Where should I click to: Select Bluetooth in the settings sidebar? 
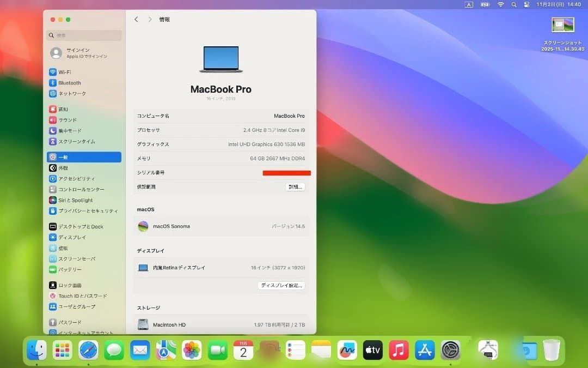coord(66,82)
